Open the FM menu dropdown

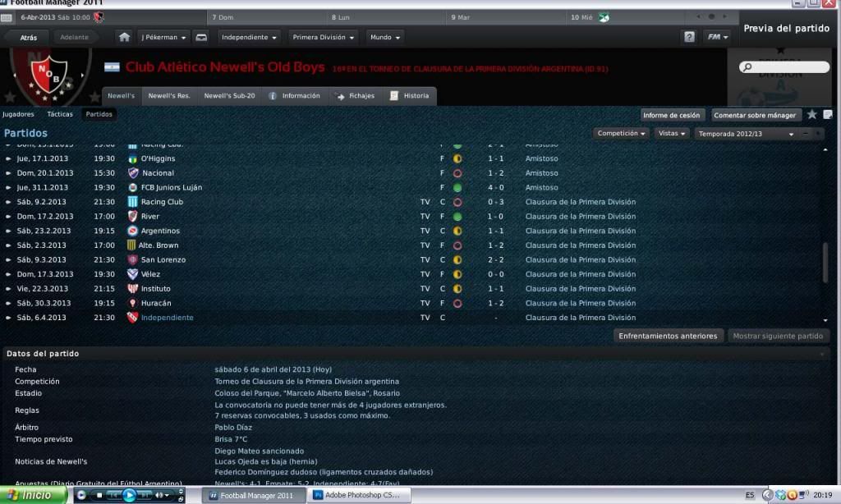[717, 37]
